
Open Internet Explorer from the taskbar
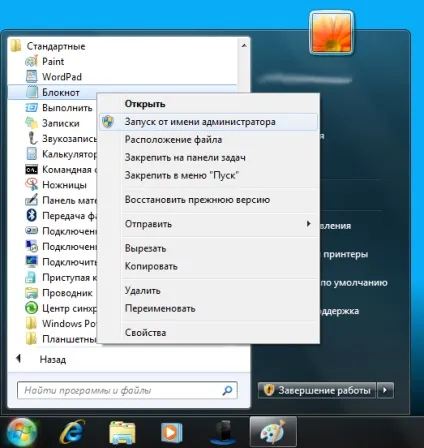pos(72,432)
